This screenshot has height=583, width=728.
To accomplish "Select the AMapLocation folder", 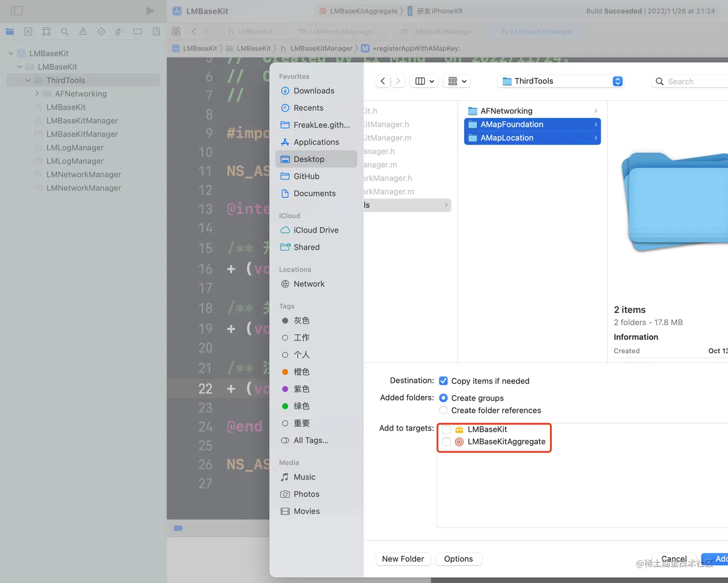I will coord(532,138).
